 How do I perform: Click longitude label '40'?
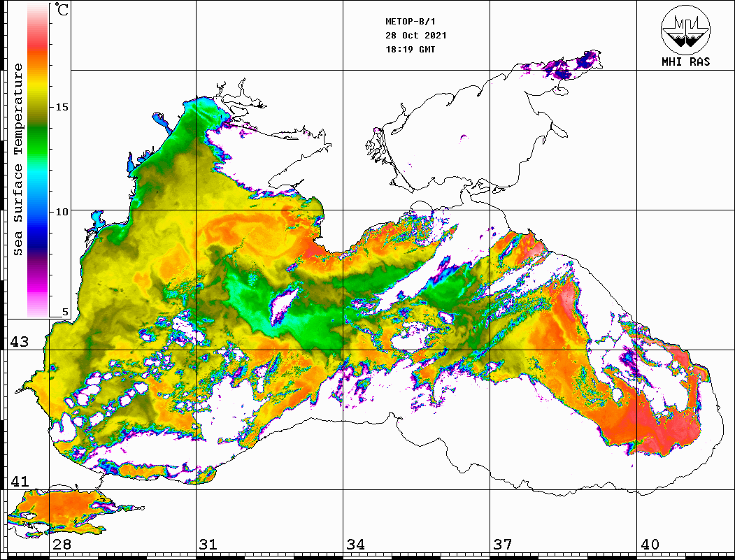tap(649, 545)
